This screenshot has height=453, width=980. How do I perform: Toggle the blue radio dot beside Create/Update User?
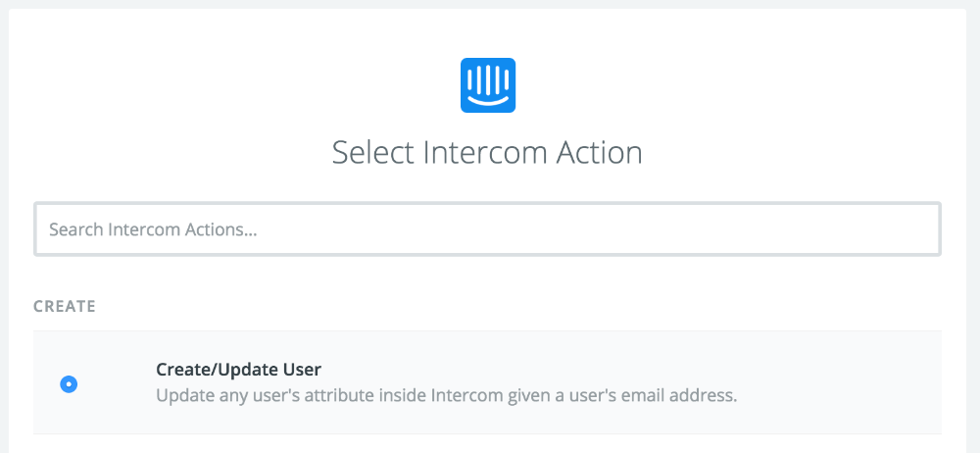click(x=69, y=384)
